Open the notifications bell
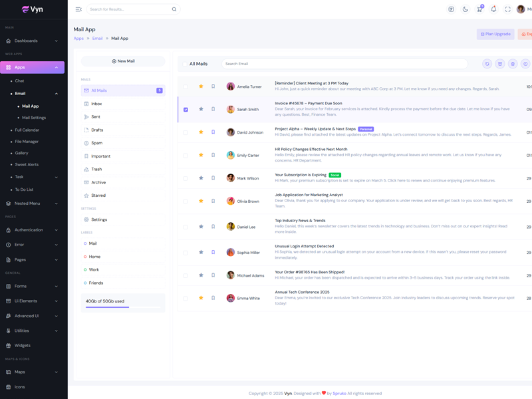The width and height of the screenshot is (532, 399). pyautogui.click(x=493, y=9)
